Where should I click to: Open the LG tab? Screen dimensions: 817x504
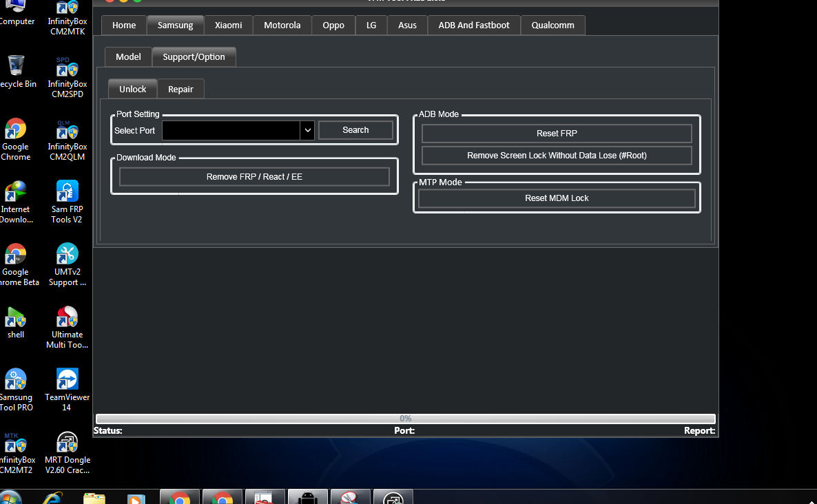371,25
